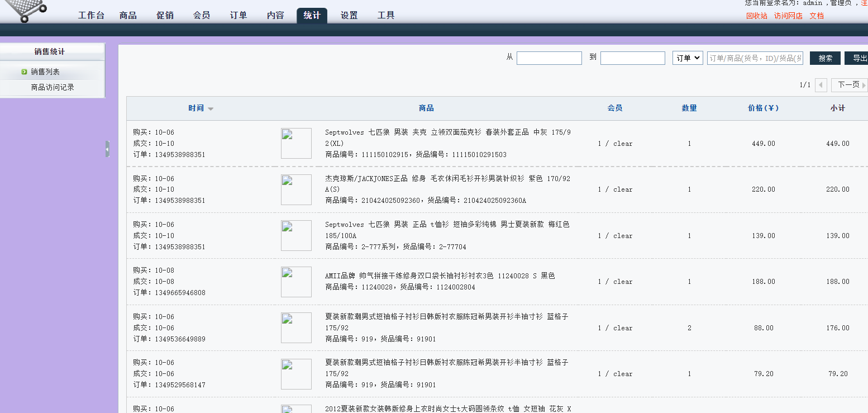Click the page indicator 1/1
The width and height of the screenshot is (868, 413).
tap(805, 85)
